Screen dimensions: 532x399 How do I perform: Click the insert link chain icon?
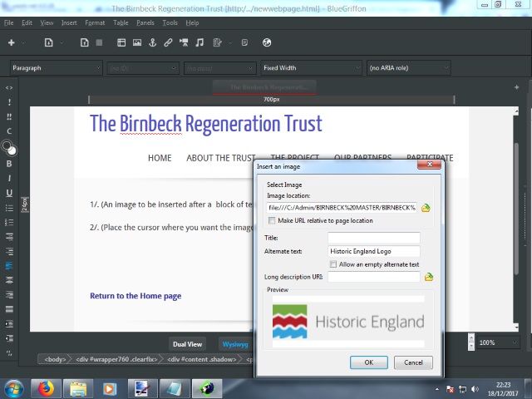point(168,42)
